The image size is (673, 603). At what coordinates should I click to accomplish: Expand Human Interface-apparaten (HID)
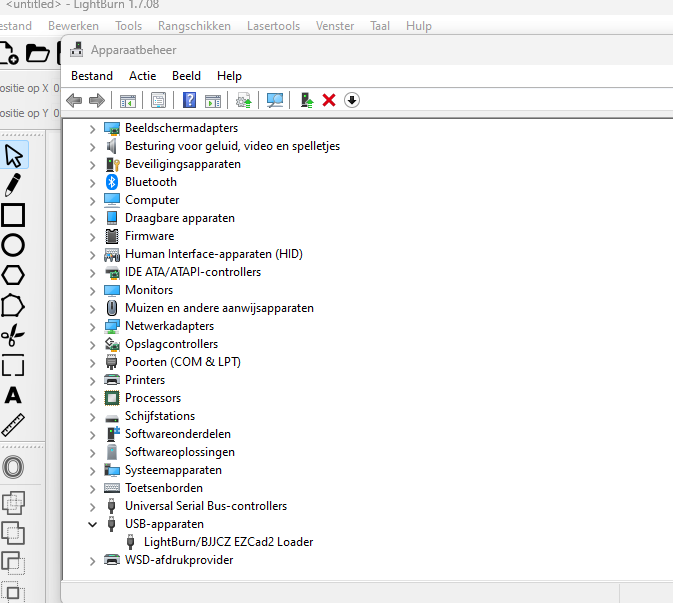tap(92, 255)
